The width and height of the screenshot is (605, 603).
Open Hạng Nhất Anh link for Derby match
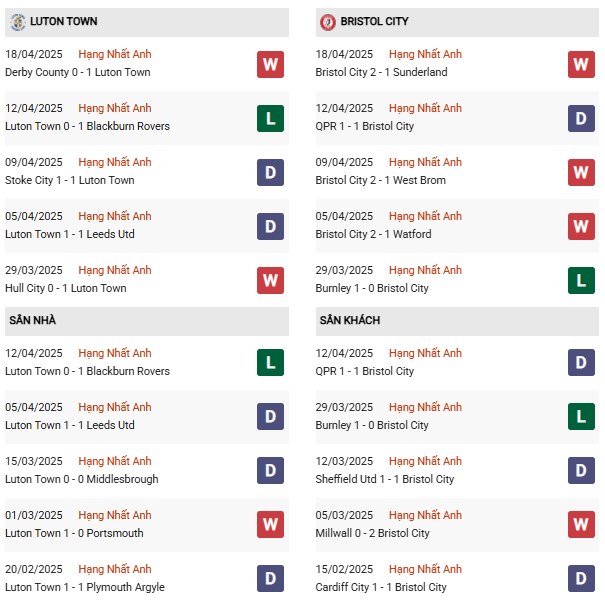[x=115, y=54]
